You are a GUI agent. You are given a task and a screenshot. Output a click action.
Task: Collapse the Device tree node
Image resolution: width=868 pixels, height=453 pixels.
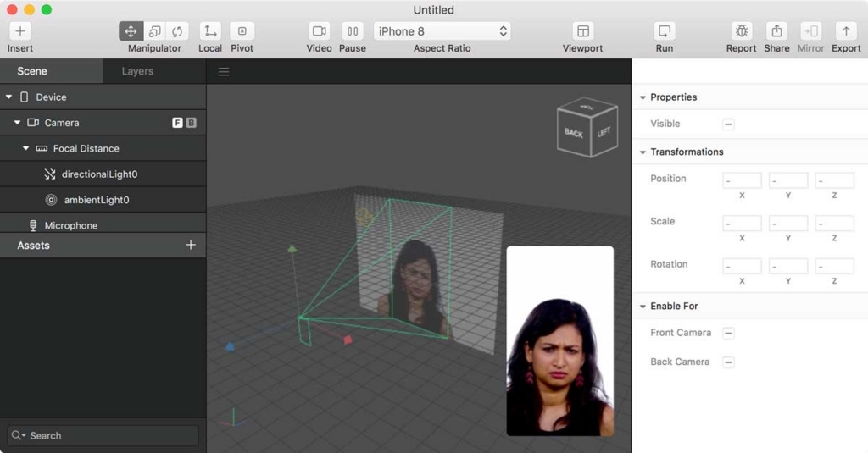pyautogui.click(x=8, y=97)
